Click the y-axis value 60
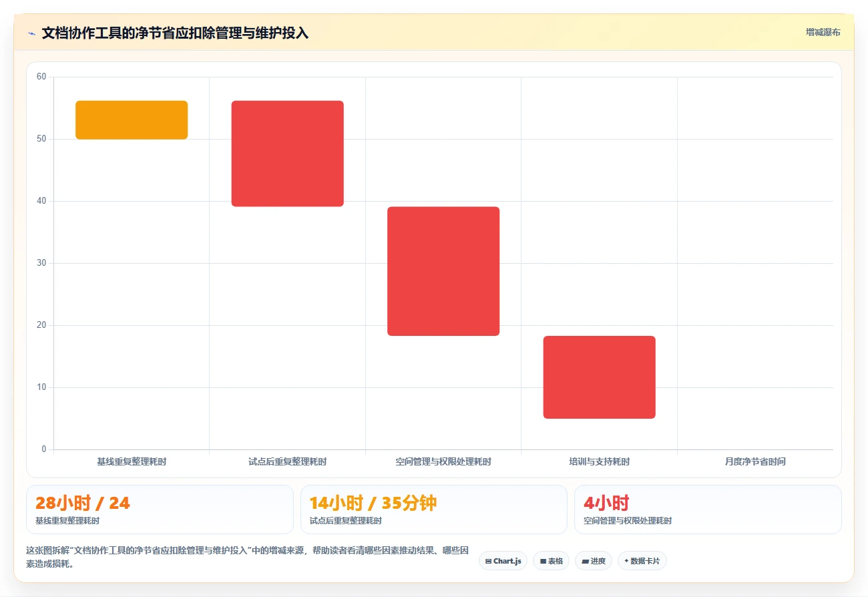 tap(41, 77)
